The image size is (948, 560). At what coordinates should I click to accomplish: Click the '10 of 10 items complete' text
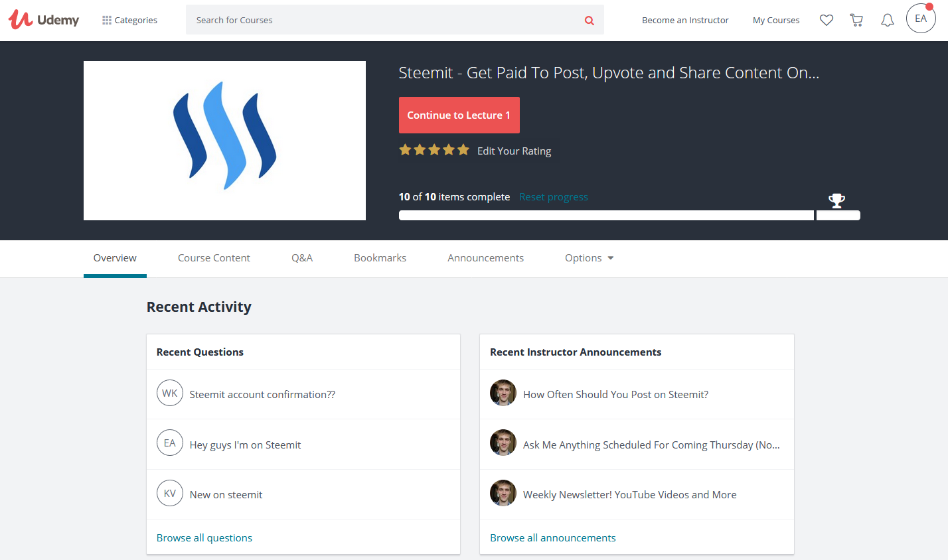click(454, 197)
